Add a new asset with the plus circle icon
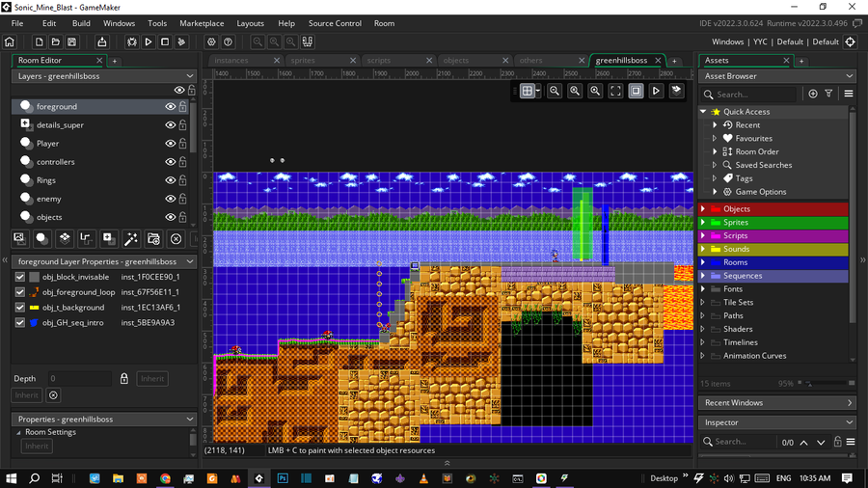The width and height of the screenshot is (868, 488). (x=813, y=95)
